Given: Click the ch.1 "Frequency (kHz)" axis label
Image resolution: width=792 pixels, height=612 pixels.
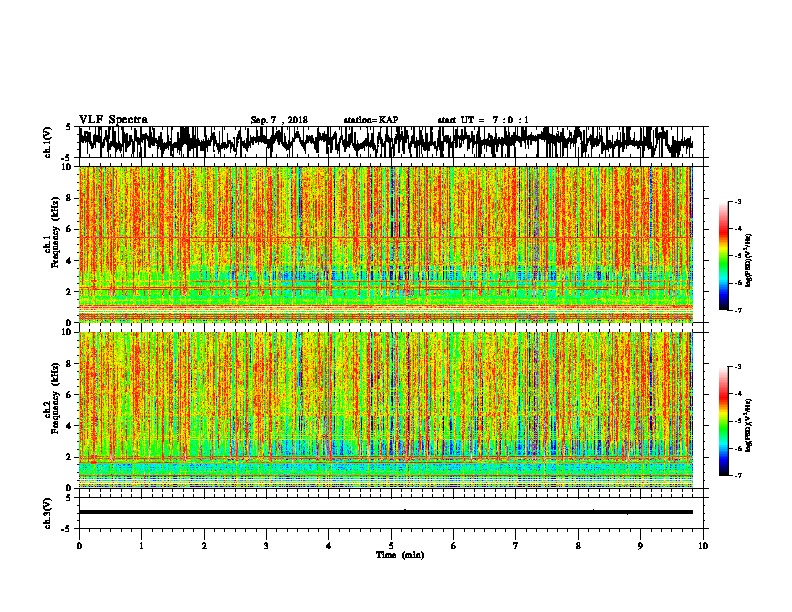Looking at the screenshot, I should pos(56,232).
